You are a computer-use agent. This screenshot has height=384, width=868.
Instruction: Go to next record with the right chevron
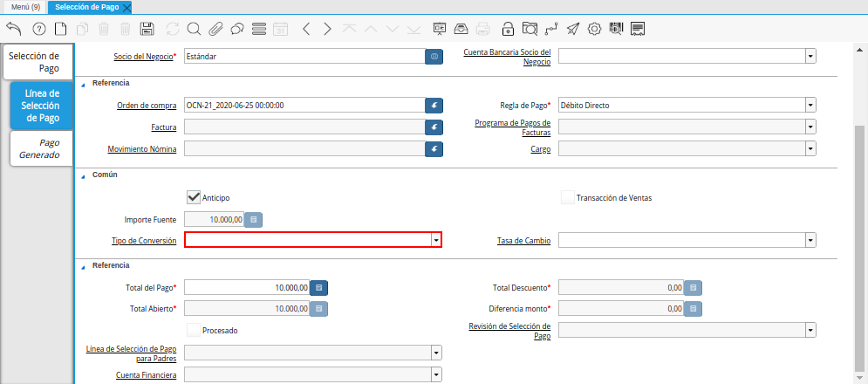click(x=327, y=29)
